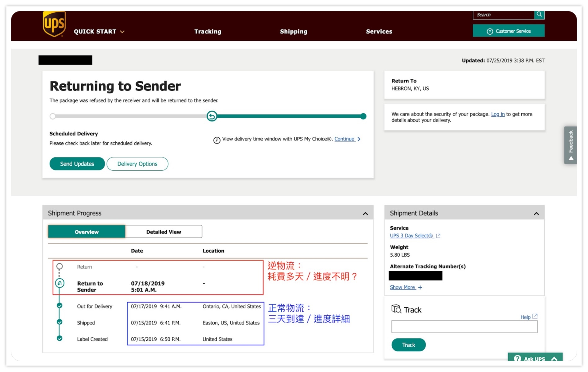Screen dimensions: 588x372
Task: Collapse the Shipment Progress panel
Action: point(365,214)
